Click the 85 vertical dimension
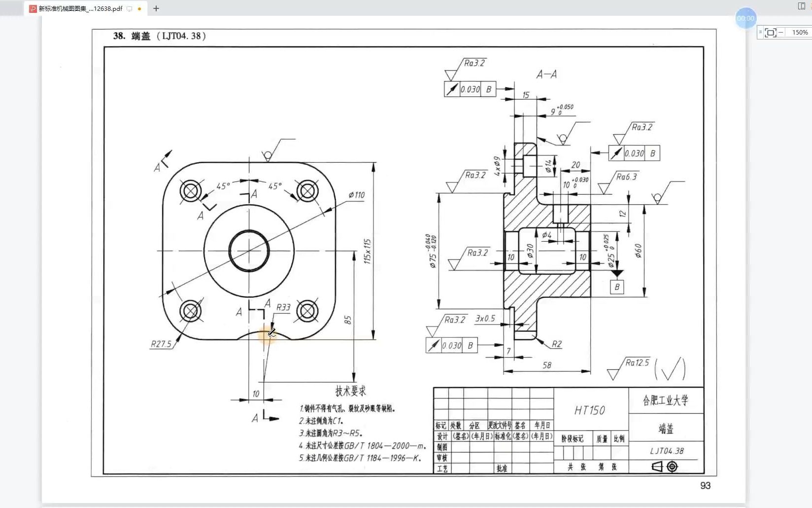This screenshot has height=508, width=812. coord(348,320)
